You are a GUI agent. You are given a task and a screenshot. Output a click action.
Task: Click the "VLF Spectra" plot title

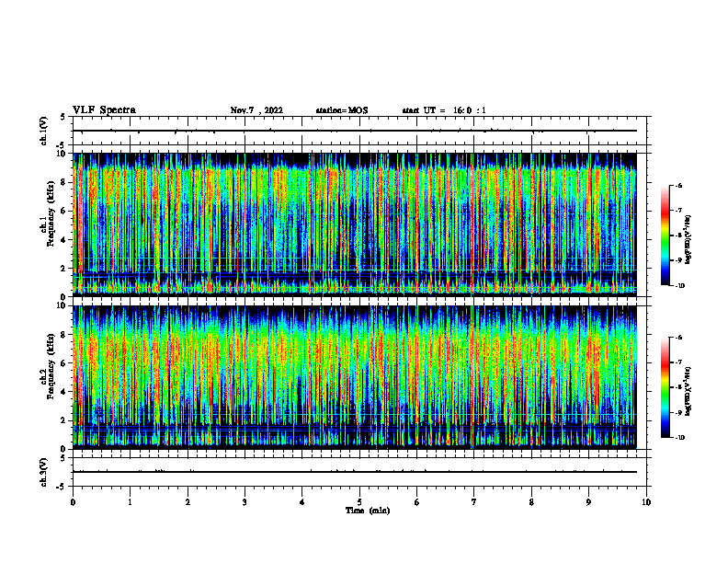click(104, 110)
